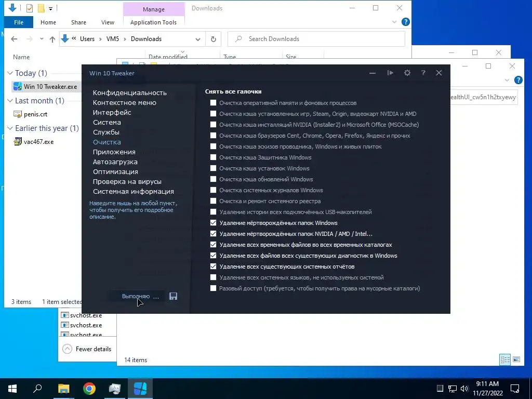
Task: Switch to the Share ribbon tab
Action: click(x=78, y=22)
